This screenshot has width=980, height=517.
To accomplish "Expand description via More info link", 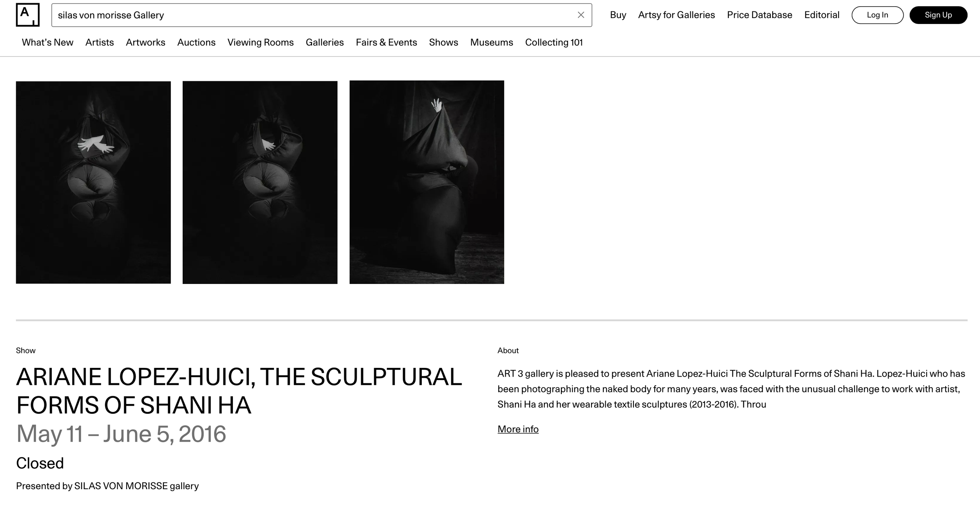I will click(x=518, y=429).
